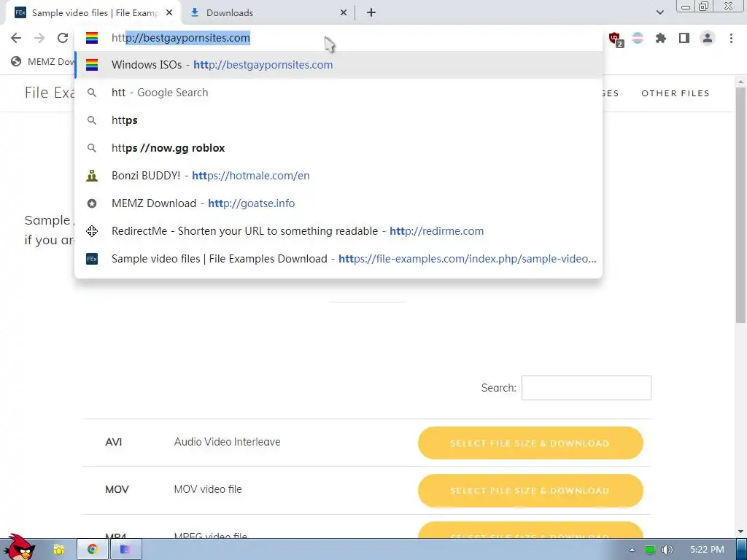Click the address bar URL text
The image size is (747, 560).
tap(181, 38)
